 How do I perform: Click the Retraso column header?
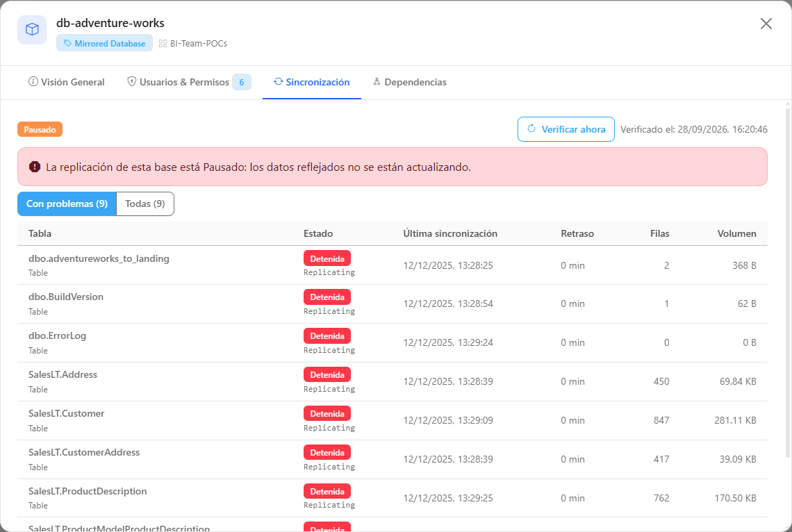pyautogui.click(x=577, y=233)
